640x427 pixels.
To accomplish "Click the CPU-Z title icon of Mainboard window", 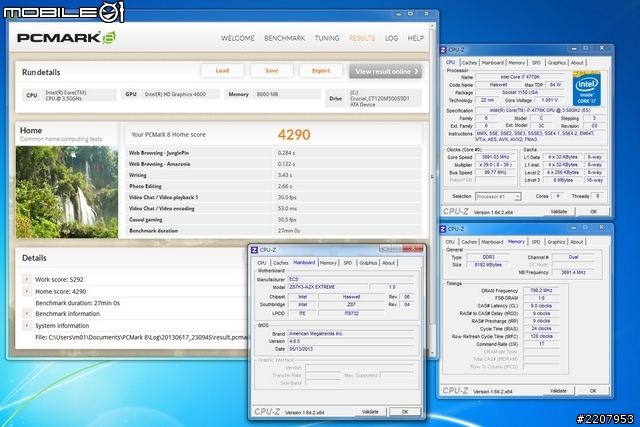I will tap(254, 250).
